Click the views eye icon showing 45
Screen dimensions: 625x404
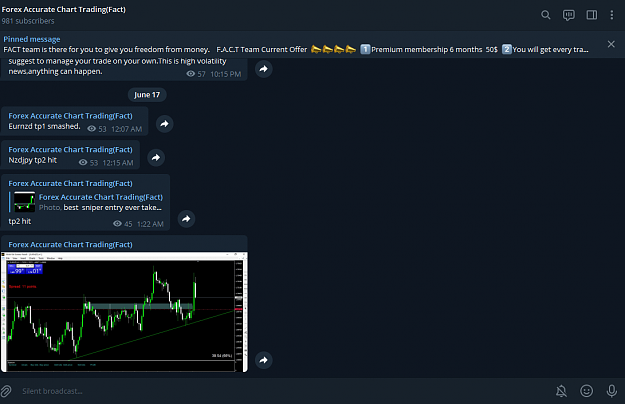(117, 224)
